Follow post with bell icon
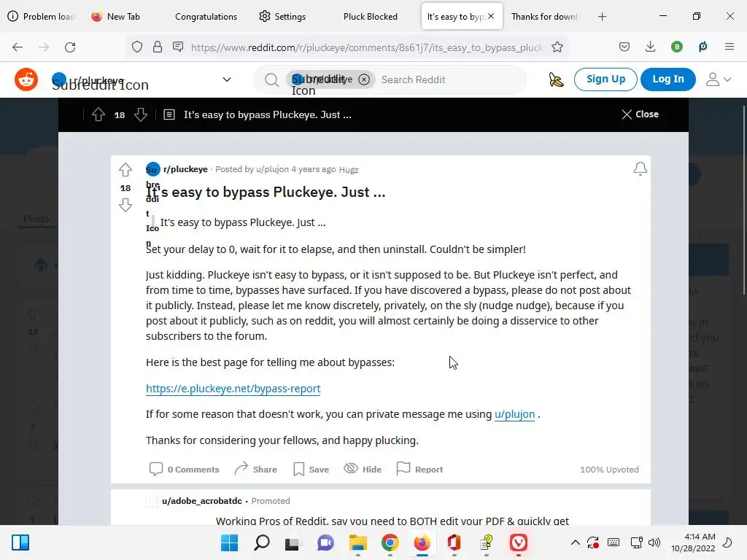This screenshot has height=560, width=747. (x=640, y=168)
